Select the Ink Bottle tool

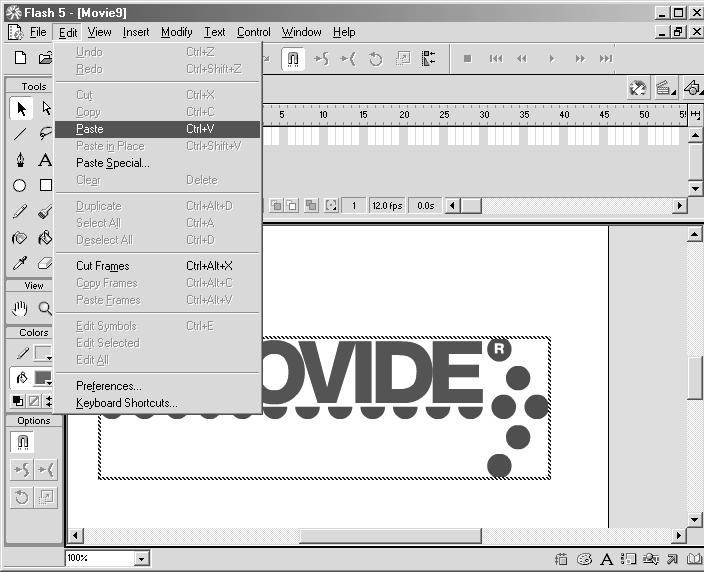(x=19, y=238)
